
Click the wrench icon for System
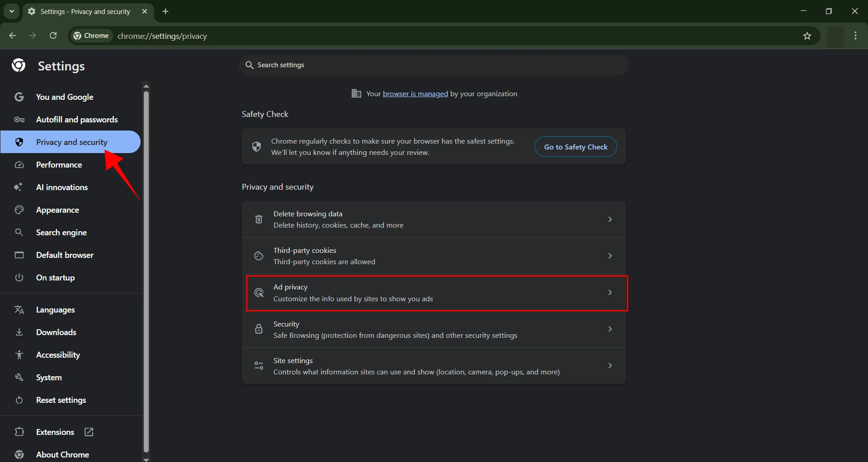19,378
